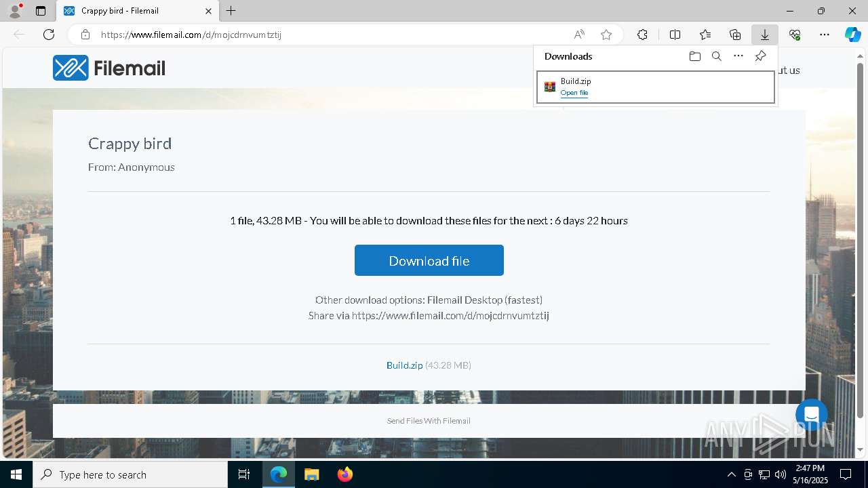Refresh the page with reload icon

coord(49,35)
